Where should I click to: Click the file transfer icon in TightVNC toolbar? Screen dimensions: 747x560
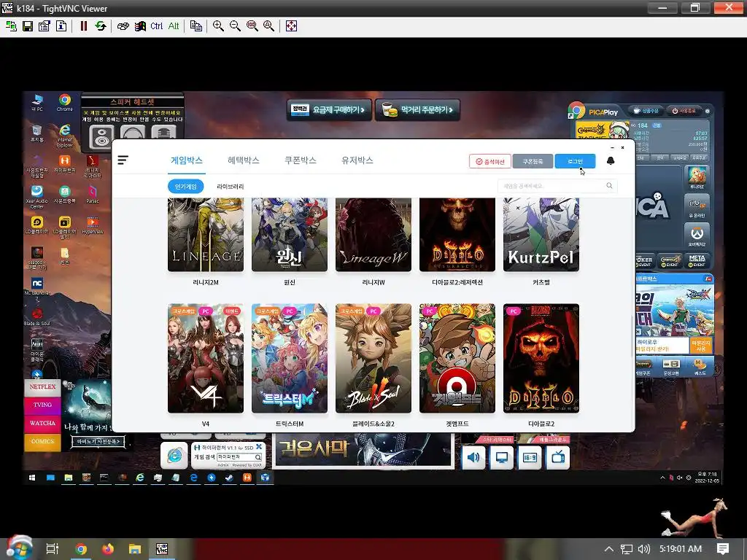(196, 26)
